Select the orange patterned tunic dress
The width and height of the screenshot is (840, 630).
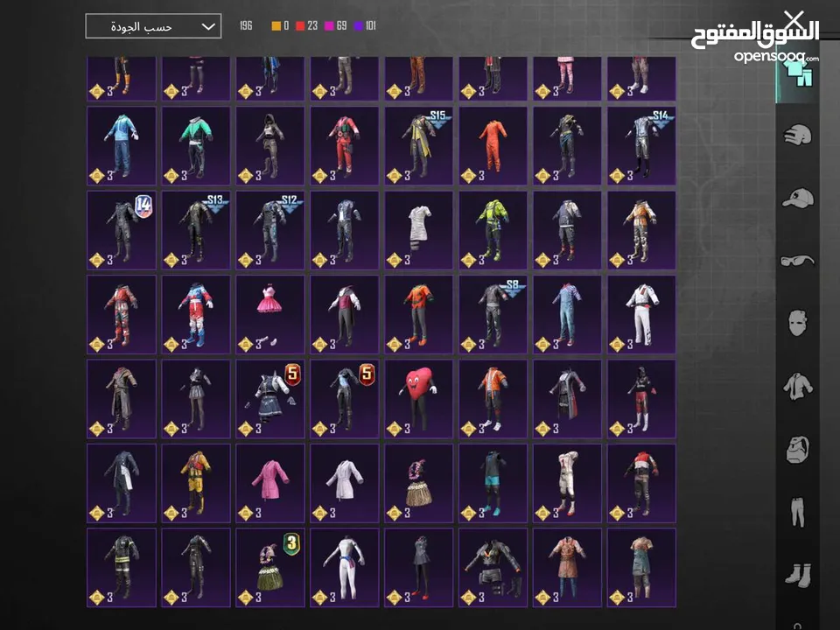click(567, 568)
